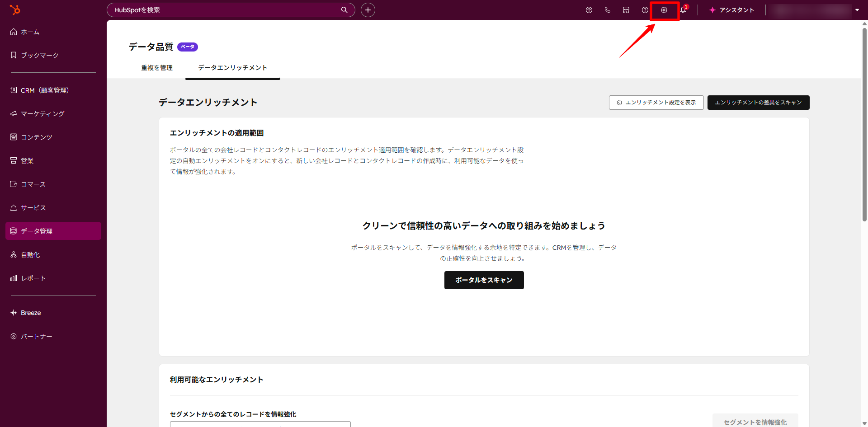Open the segment selection combo box

pyautogui.click(x=259, y=425)
